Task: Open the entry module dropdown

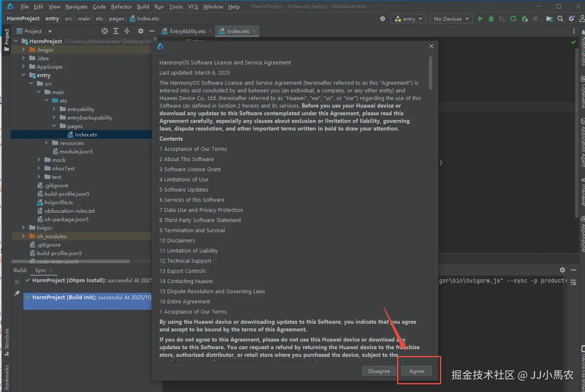Action: [x=409, y=19]
